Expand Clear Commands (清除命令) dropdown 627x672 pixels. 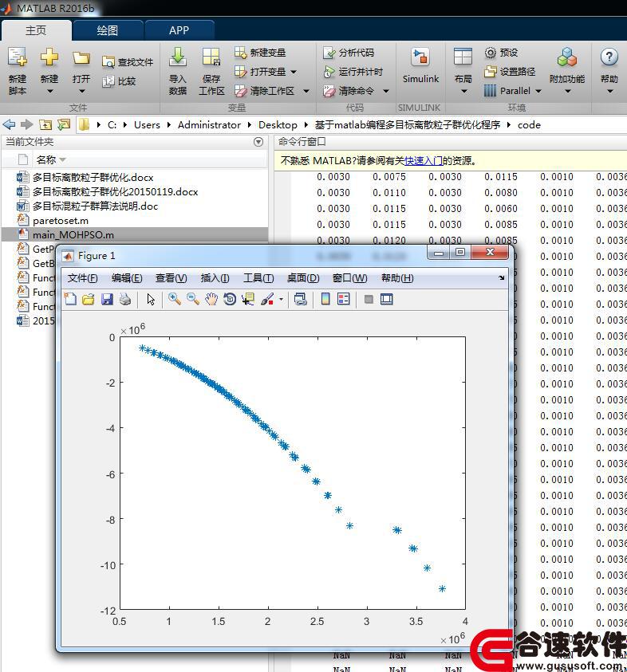coord(385,91)
